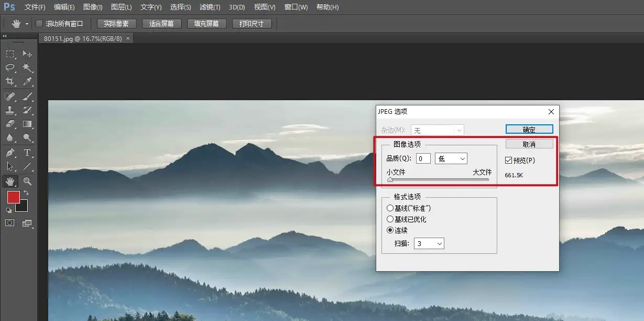Image resolution: width=644 pixels, height=321 pixels.
Task: Enable the 滚动所有窗口 checkbox
Action: click(39, 24)
